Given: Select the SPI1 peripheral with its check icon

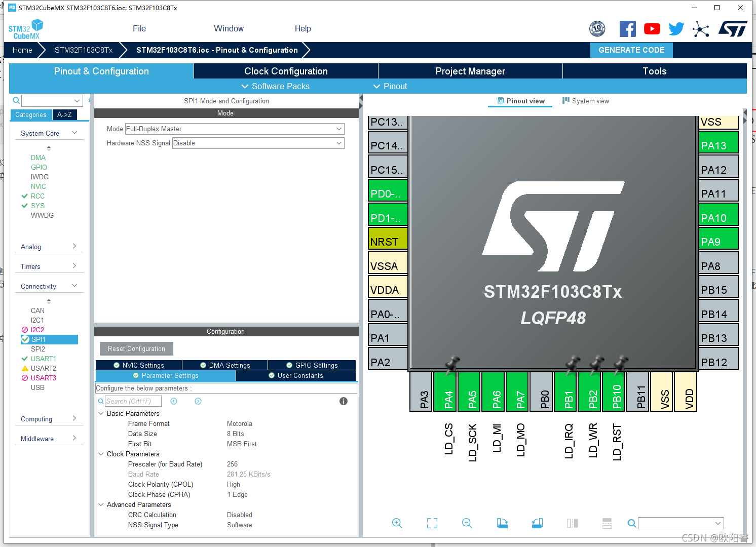Looking at the screenshot, I should point(49,339).
